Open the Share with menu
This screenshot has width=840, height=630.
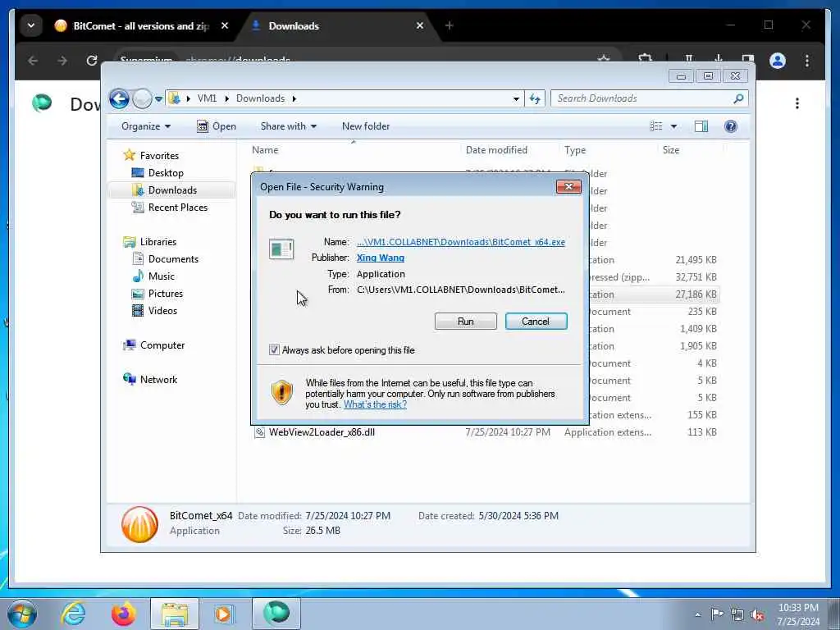tap(288, 126)
